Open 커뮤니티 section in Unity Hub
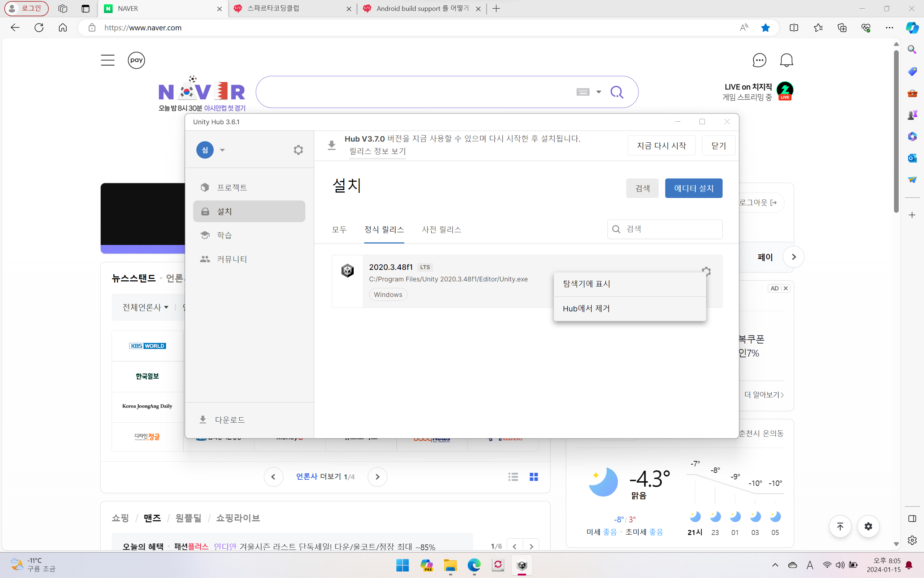Screen dimensions: 924x578 click(x=249, y=259)
